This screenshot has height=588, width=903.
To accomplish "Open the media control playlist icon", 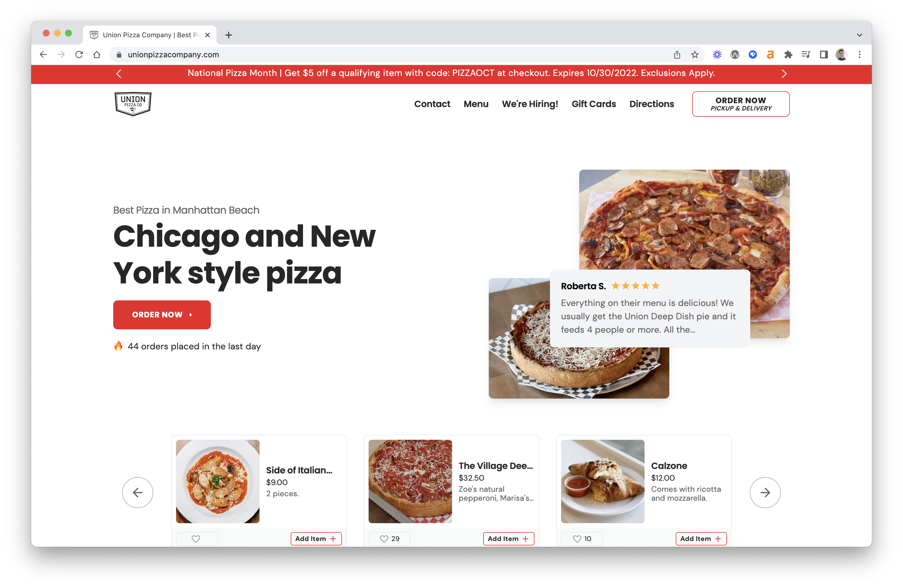I will coord(806,55).
